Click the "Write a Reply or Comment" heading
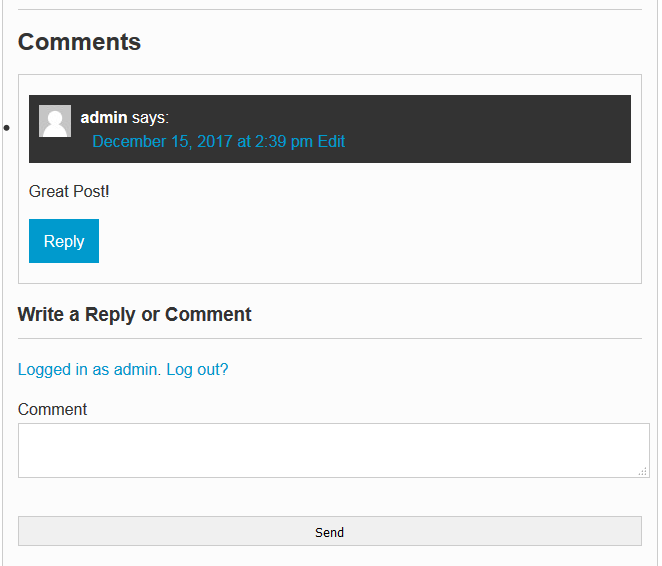Image resolution: width=662 pixels, height=566 pixels. (134, 314)
